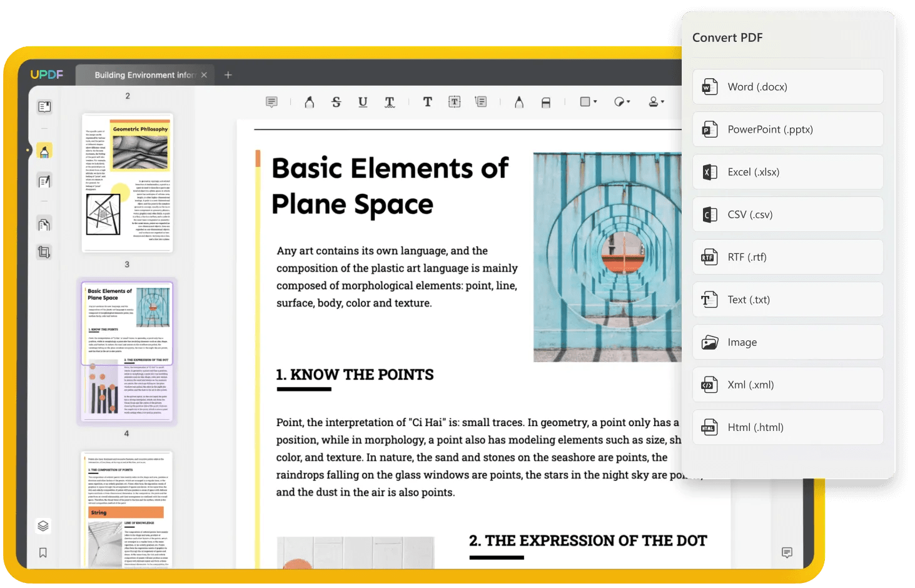Screen dimensions: 915x588
Task: Convert PDF to Html (.html)
Action: (x=788, y=427)
